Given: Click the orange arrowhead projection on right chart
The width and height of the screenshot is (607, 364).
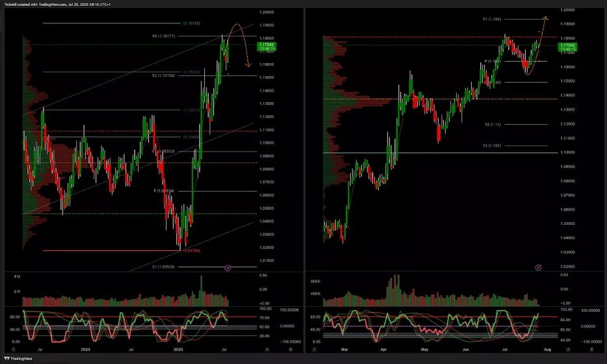Looking at the screenshot, I should (545, 18).
